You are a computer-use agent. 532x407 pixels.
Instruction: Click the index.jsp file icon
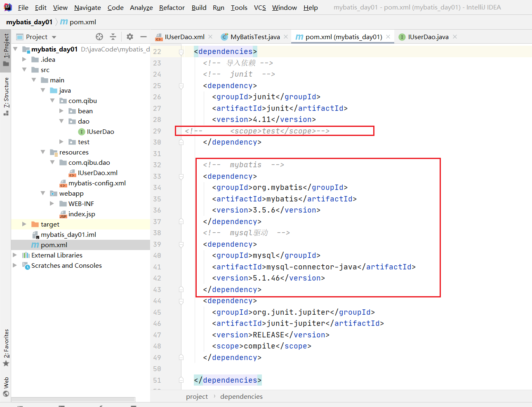click(63, 214)
